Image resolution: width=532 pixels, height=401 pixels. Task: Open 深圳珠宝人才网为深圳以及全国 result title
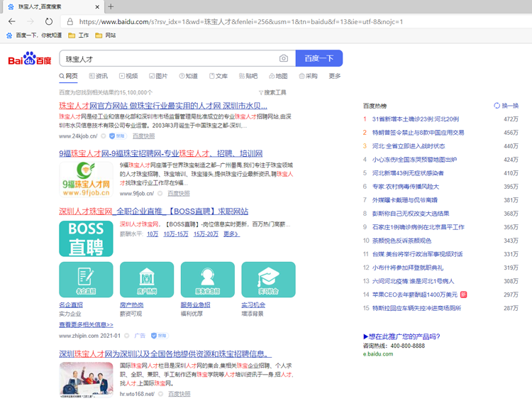click(165, 354)
